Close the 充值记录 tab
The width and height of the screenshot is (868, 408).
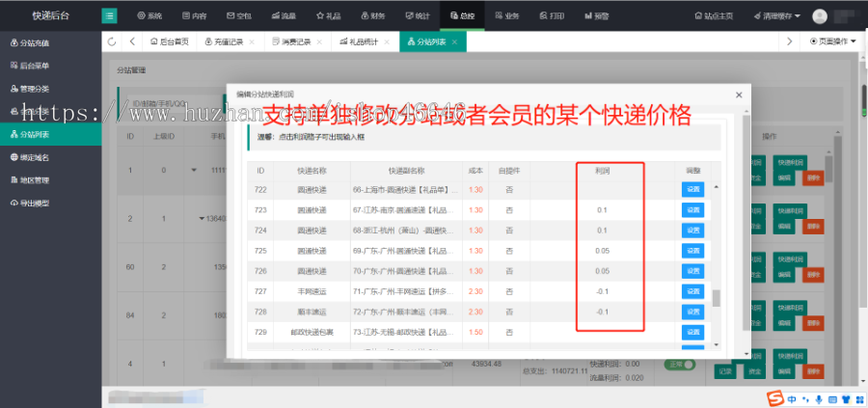coord(252,41)
